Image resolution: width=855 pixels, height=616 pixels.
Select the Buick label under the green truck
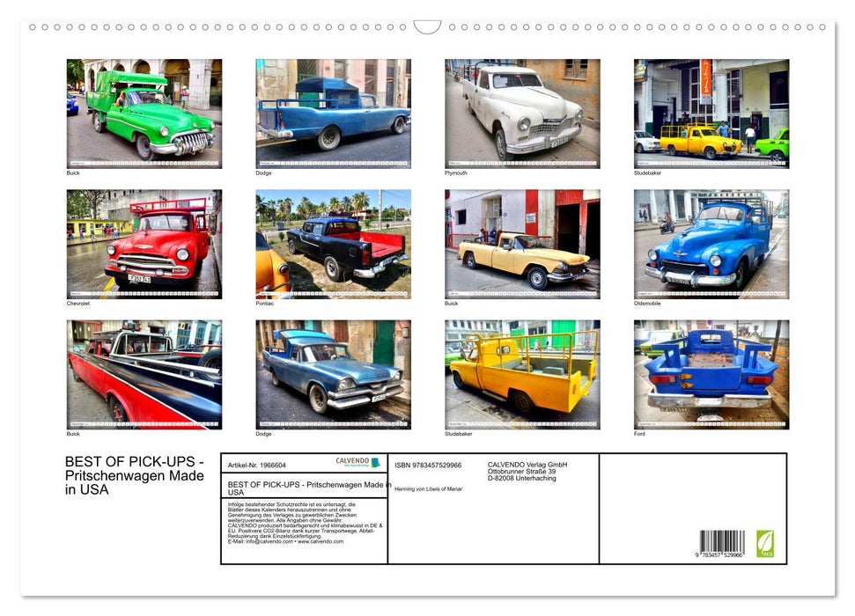(73, 172)
